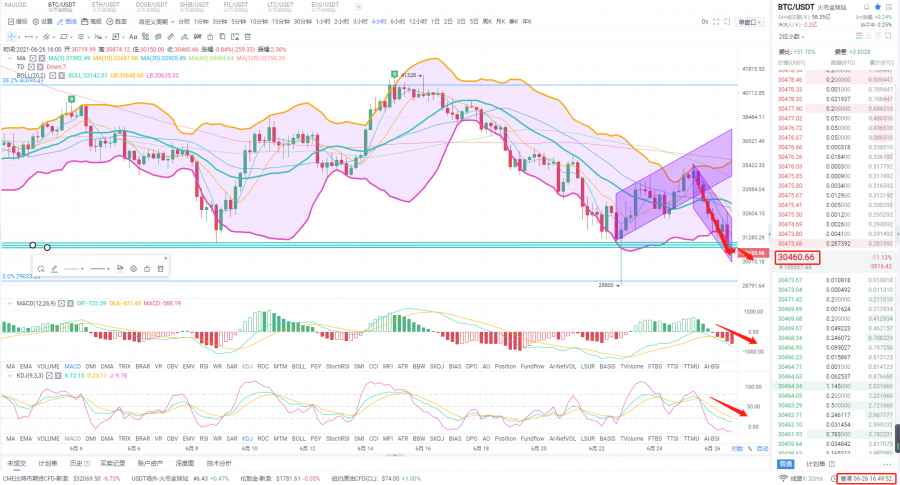Select the Aa text annotation tool
The image size is (900, 485).
coord(133,37)
